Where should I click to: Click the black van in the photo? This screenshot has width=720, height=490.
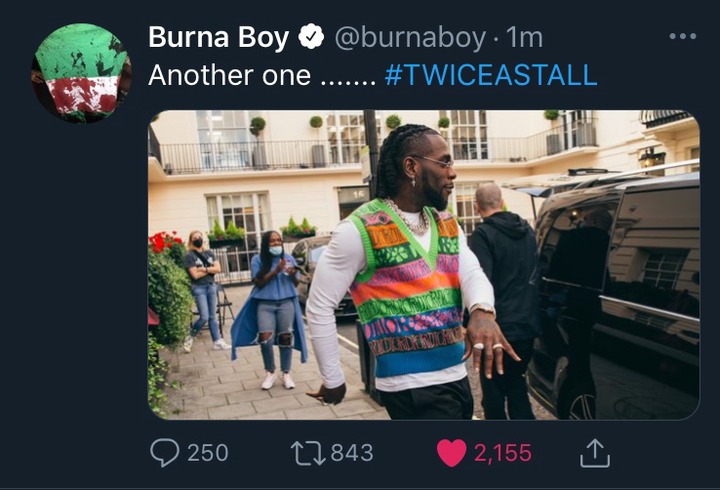pyautogui.click(x=613, y=294)
